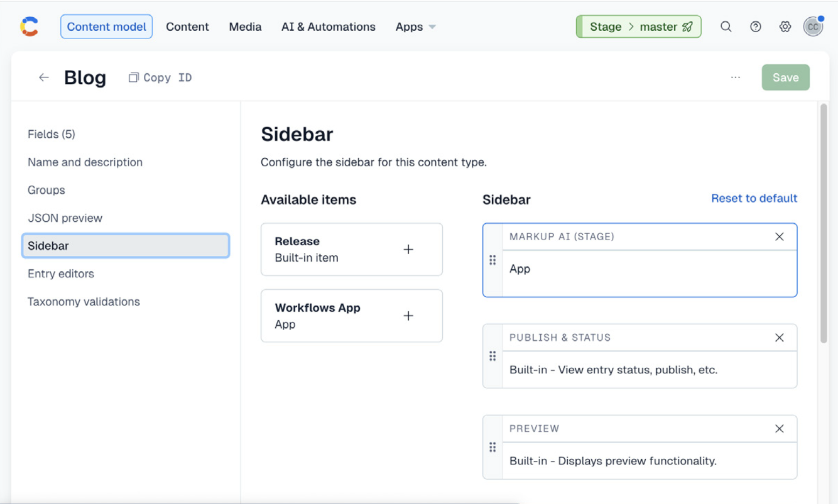Screen dimensions: 838x504
Task: Click the back arrow beside Blog
Action: tap(44, 77)
